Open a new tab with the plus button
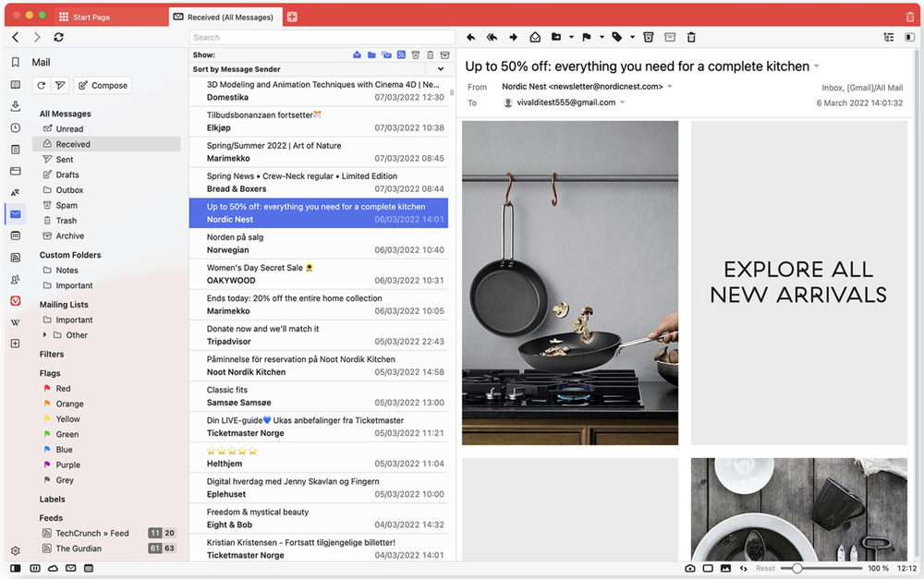Viewport: 924px width, 579px height. (x=291, y=16)
